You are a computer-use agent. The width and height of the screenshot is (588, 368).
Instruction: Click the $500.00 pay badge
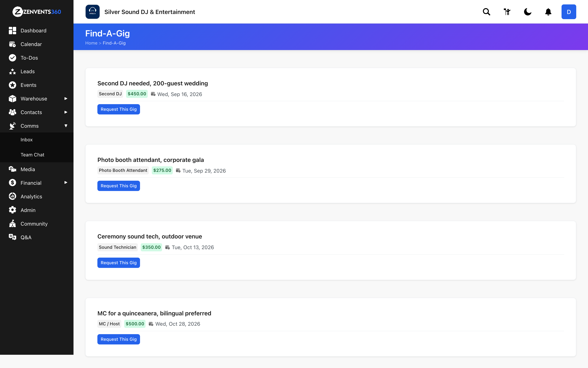coord(135,324)
